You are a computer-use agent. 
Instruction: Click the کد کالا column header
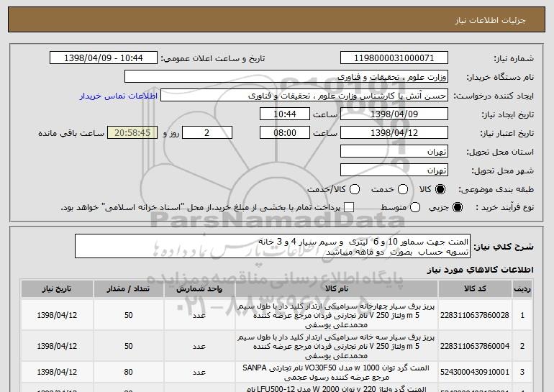pyautogui.click(x=475, y=289)
